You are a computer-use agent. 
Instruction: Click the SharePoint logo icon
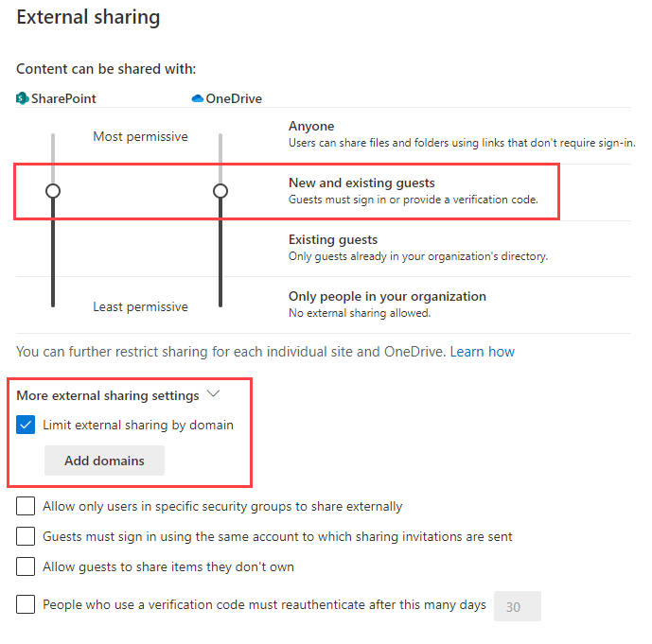(23, 98)
